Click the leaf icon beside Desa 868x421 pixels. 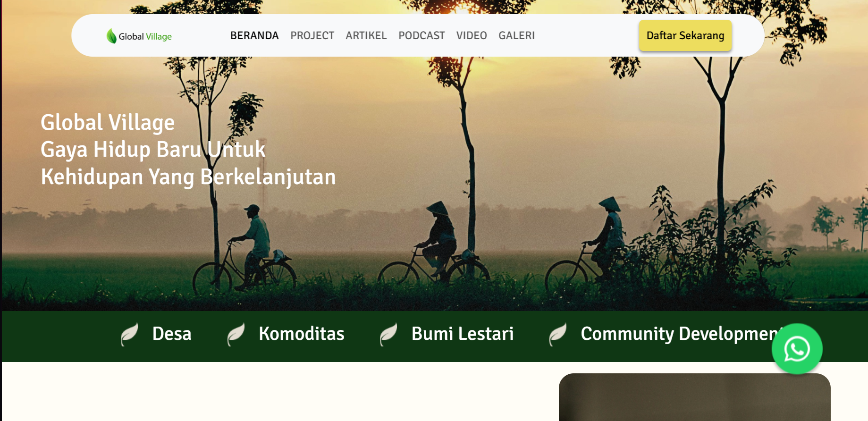(x=129, y=334)
